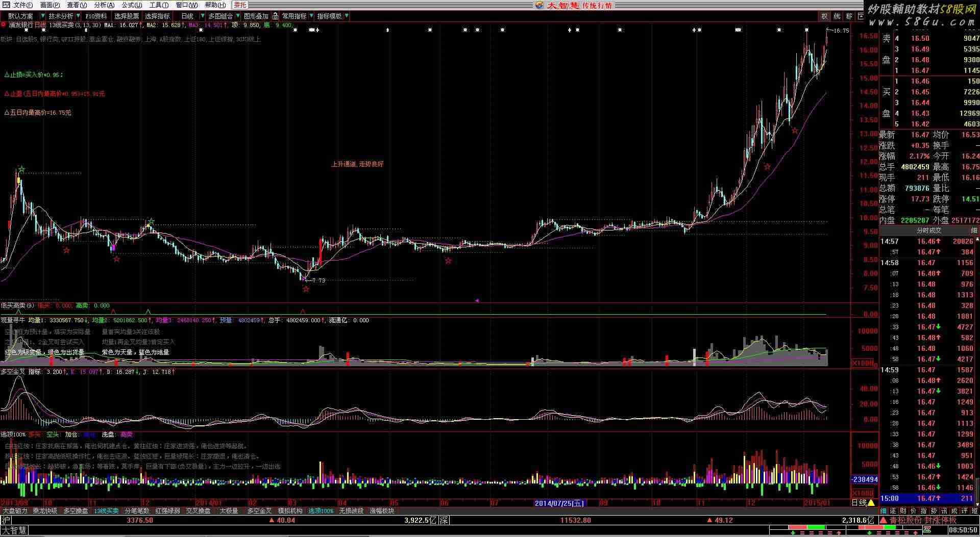
Task: Select the 模拟机构 indicator tab
Action: coord(290,510)
